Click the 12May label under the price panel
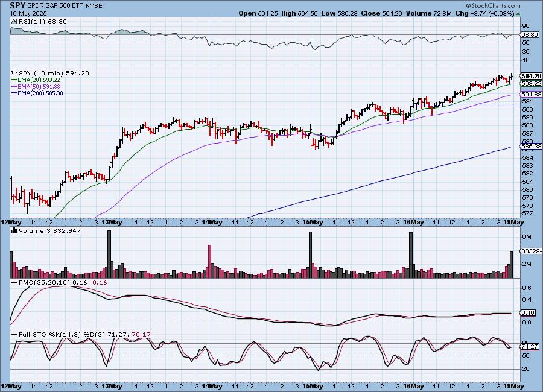The width and height of the screenshot is (543, 392). pyautogui.click(x=11, y=223)
